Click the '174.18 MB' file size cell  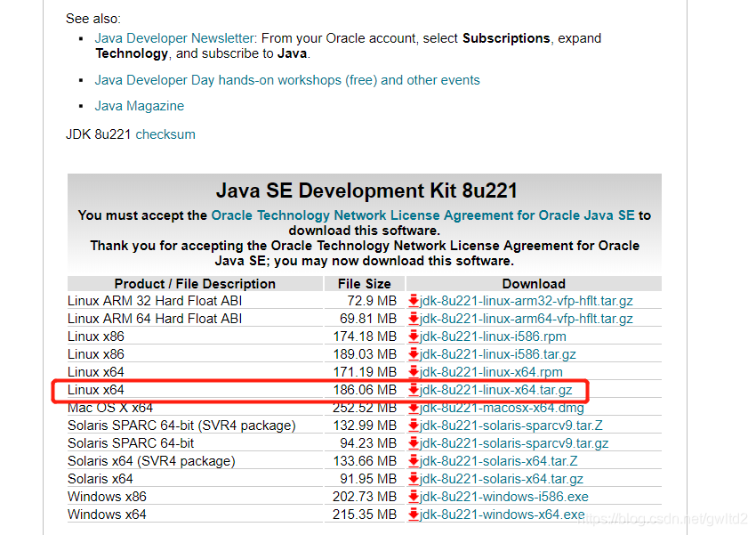pyautogui.click(x=365, y=336)
